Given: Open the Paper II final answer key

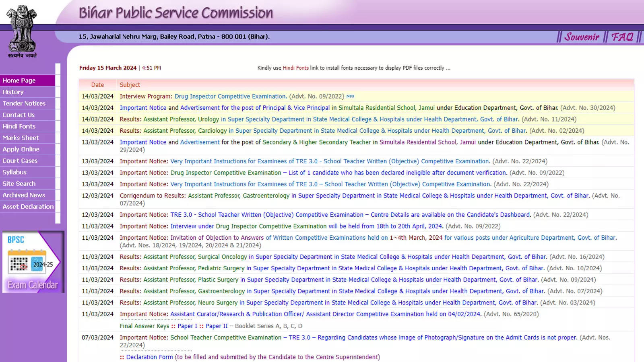Looking at the screenshot, I should tap(217, 326).
